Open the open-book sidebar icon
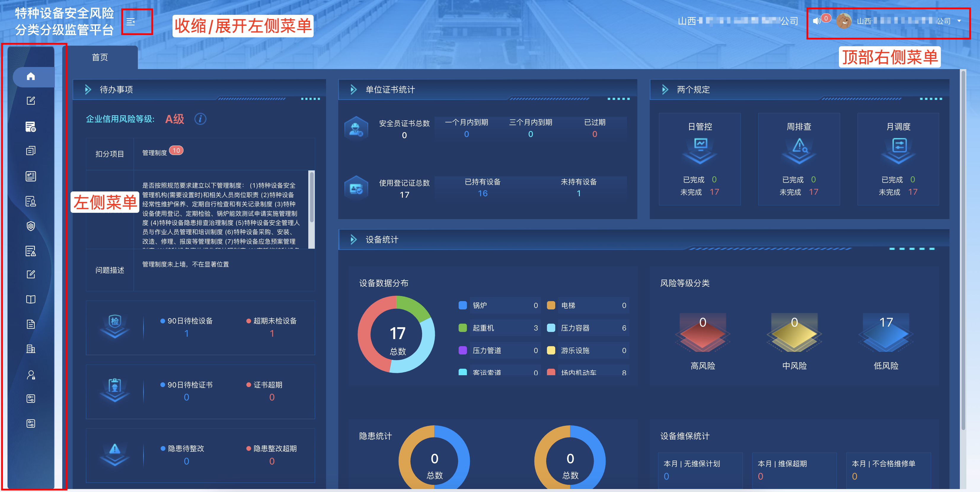980x492 pixels. 31,299
